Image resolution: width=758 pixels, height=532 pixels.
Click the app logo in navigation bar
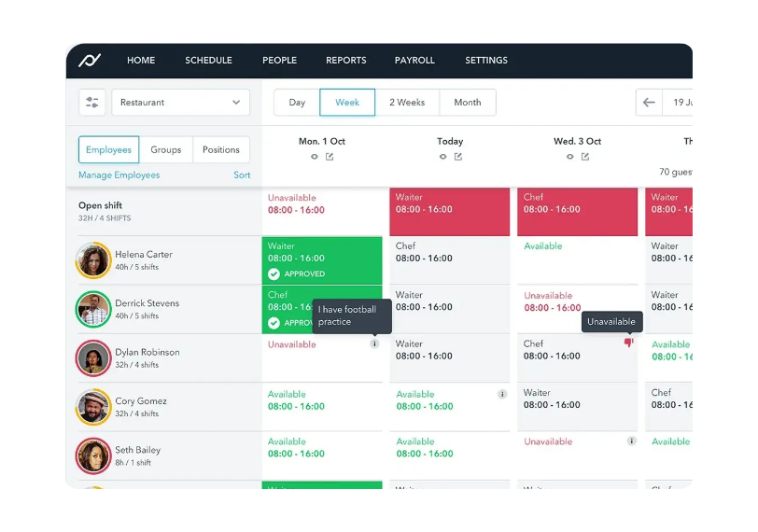[x=90, y=61]
